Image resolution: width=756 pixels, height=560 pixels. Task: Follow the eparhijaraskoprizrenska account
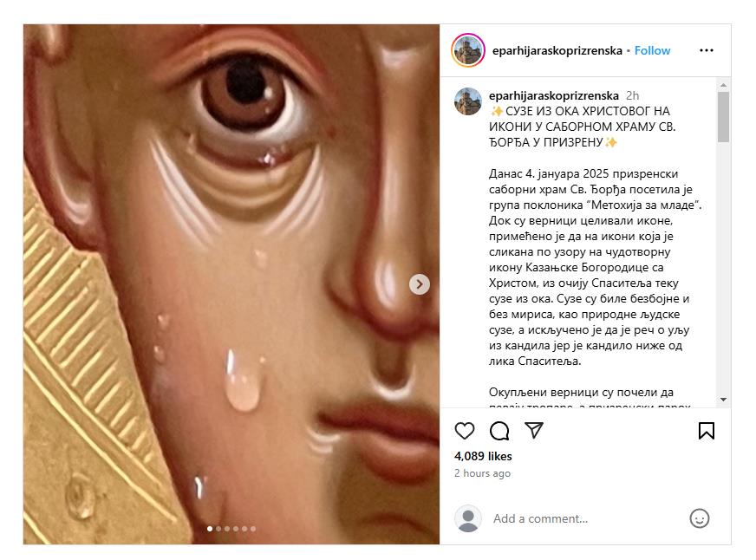[x=652, y=50]
